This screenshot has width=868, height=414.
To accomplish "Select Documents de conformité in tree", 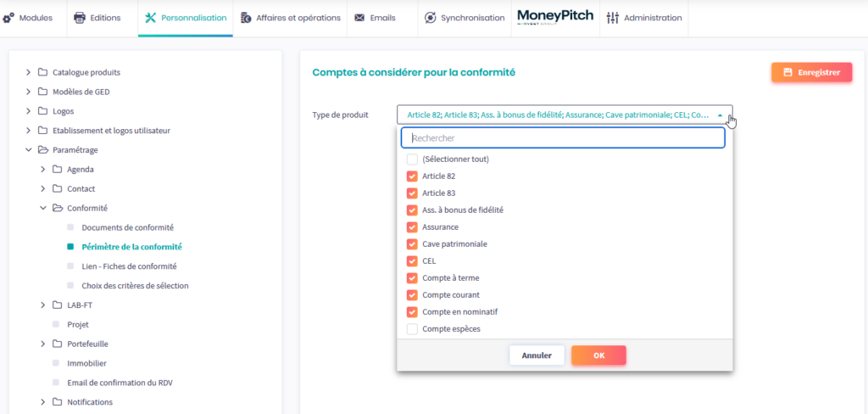I will [x=127, y=227].
